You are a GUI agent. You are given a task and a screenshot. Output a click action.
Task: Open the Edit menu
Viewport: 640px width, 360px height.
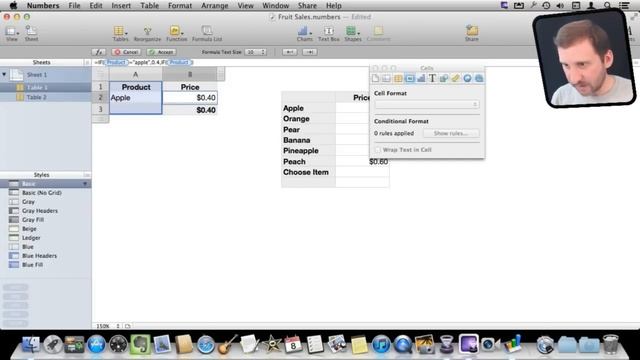pyautogui.click(x=96, y=6)
